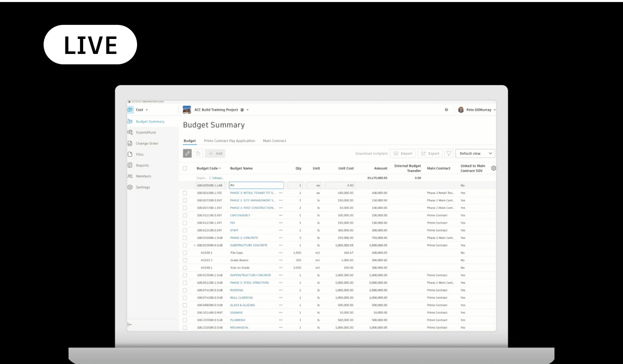Switch to the Main Contract tab
The image size is (623, 364).
pos(274,140)
